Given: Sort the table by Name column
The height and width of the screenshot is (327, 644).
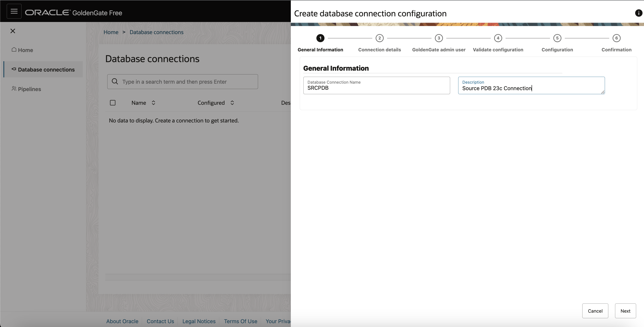Looking at the screenshot, I should pyautogui.click(x=153, y=103).
